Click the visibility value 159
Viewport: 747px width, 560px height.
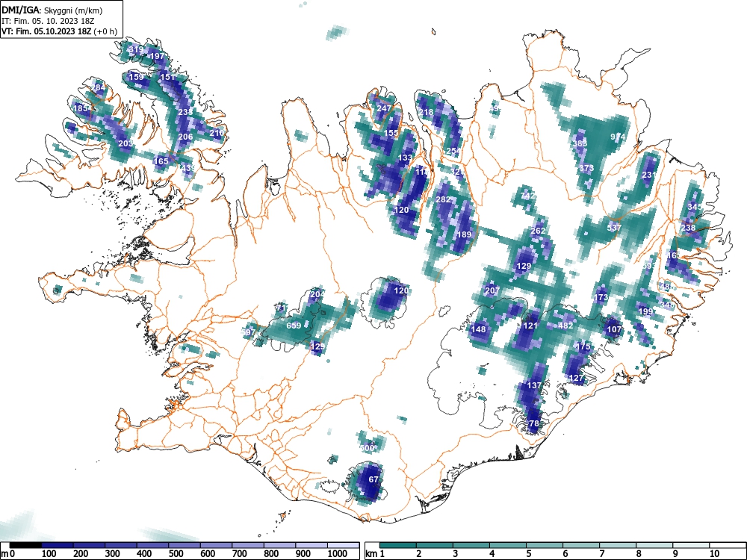(136, 77)
